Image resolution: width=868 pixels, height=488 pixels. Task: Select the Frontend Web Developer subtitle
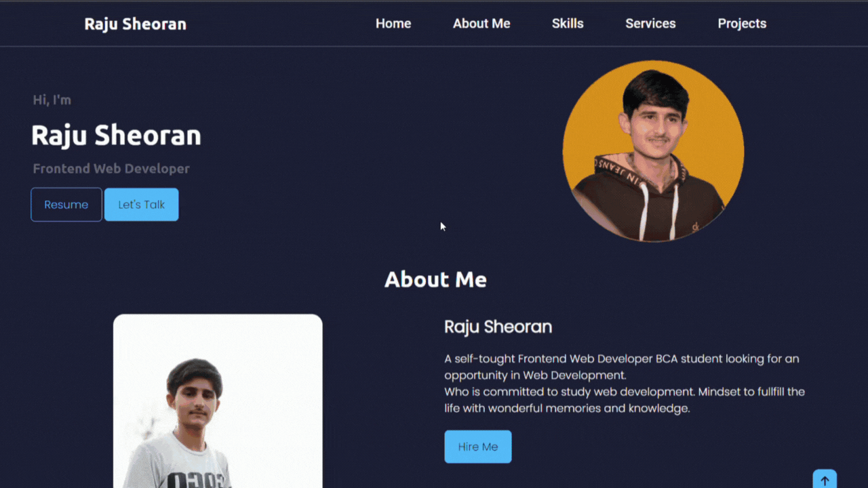[x=111, y=169]
